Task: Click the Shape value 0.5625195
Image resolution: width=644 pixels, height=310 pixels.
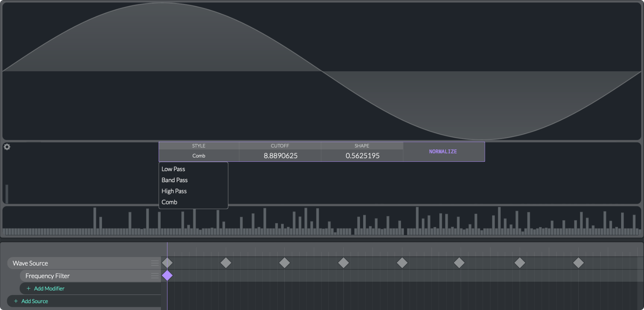Action: click(x=362, y=156)
